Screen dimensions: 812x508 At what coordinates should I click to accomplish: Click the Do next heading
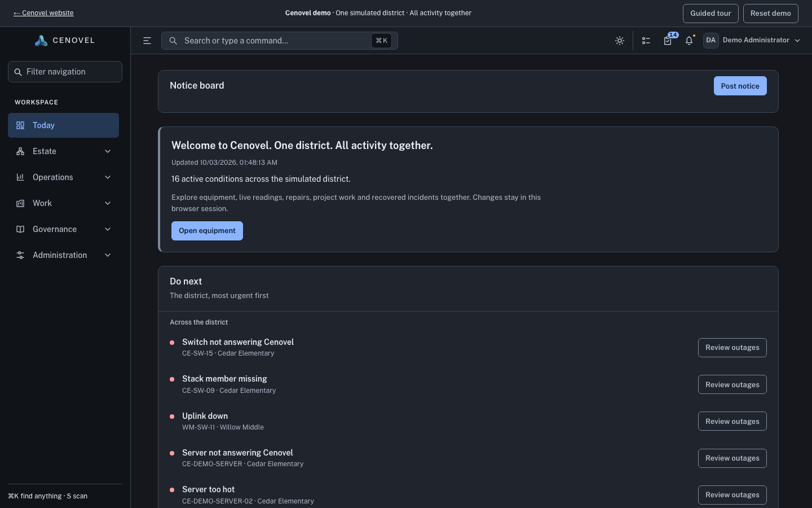186,281
